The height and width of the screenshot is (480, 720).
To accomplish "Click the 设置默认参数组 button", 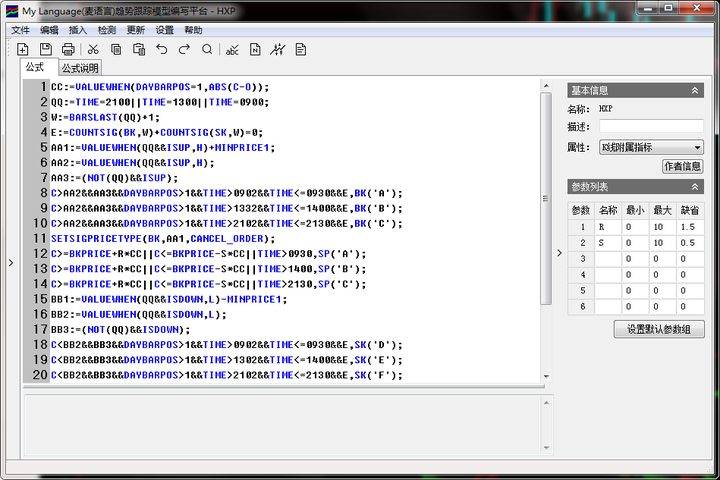I will pos(659,329).
